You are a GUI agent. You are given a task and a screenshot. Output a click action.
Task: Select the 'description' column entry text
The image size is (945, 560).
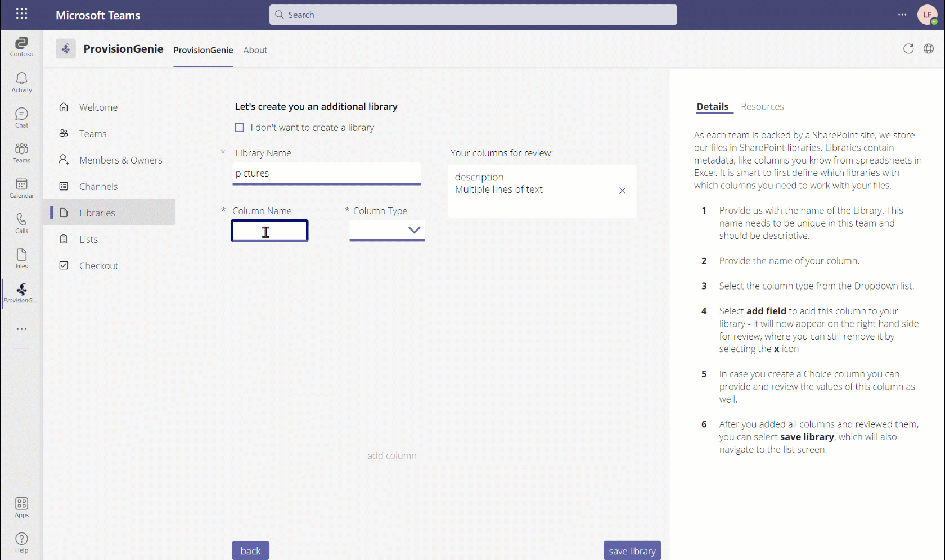(479, 177)
